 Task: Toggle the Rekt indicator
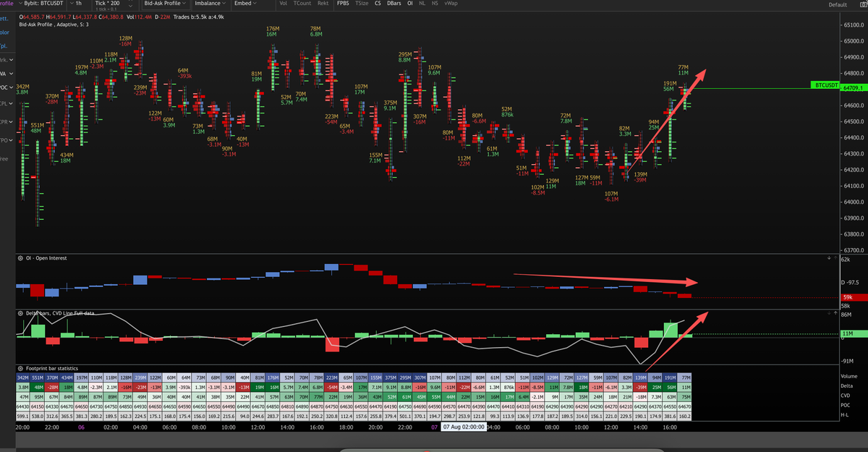(x=323, y=4)
